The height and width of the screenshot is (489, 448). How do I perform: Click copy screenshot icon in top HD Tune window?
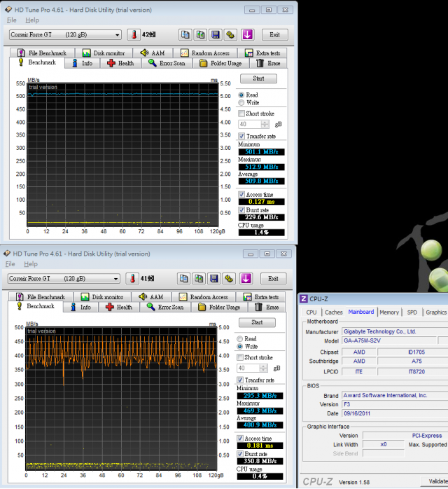click(x=200, y=34)
